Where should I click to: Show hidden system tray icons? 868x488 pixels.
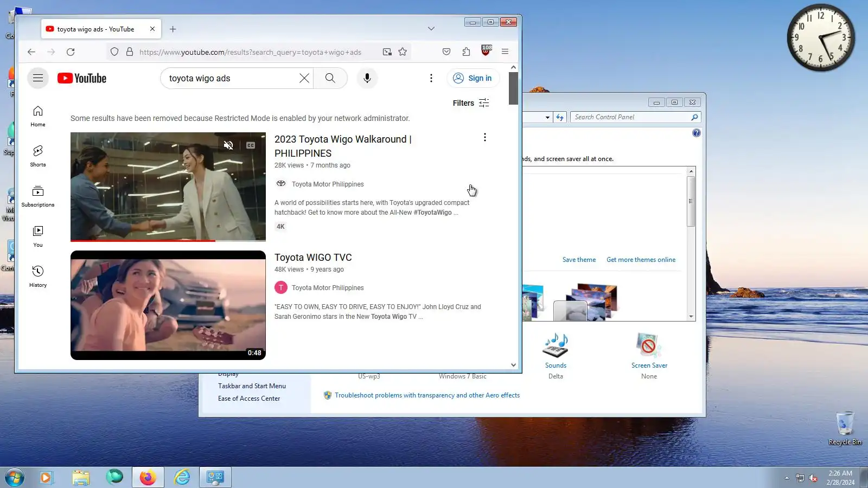coord(787,478)
